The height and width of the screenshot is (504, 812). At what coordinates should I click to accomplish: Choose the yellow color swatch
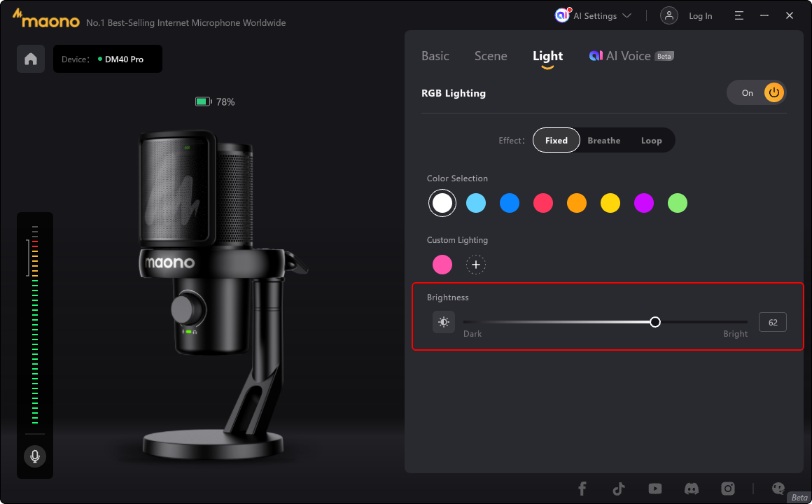point(610,203)
